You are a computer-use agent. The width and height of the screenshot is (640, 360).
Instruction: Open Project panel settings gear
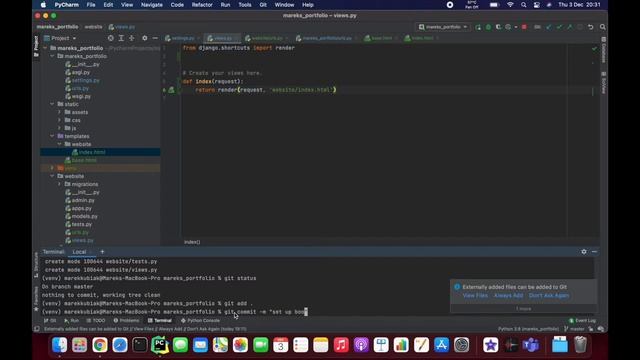click(x=144, y=38)
